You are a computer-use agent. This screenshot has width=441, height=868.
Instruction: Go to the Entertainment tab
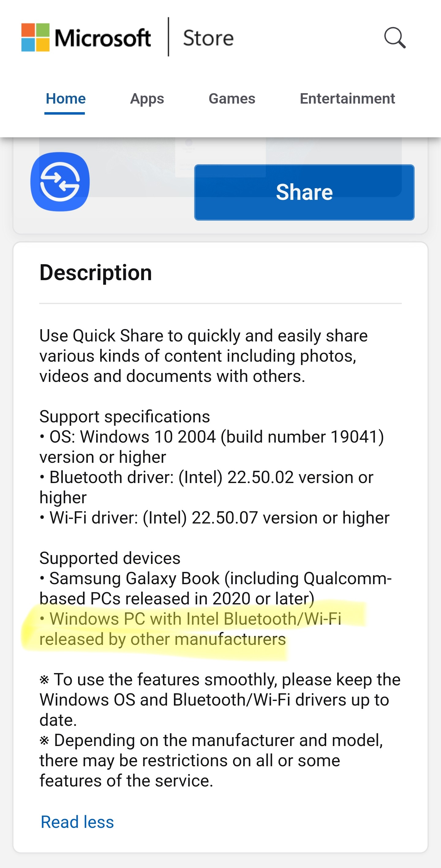(x=347, y=99)
